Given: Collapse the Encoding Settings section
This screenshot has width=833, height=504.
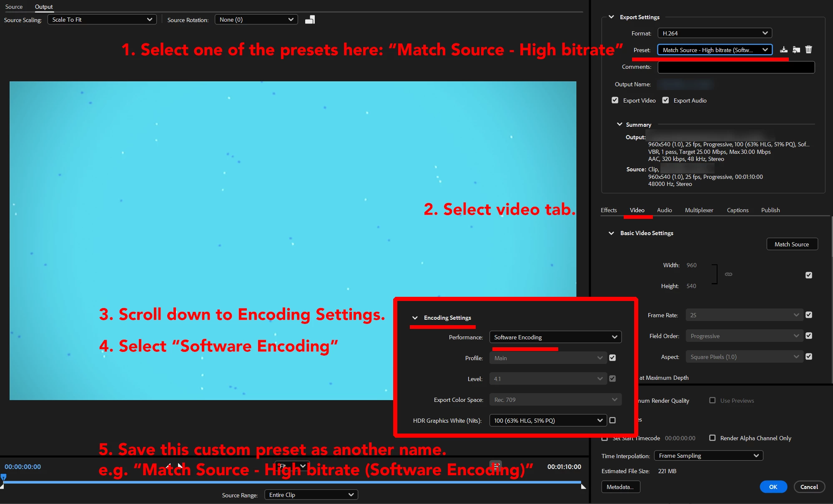Looking at the screenshot, I should click(x=415, y=318).
